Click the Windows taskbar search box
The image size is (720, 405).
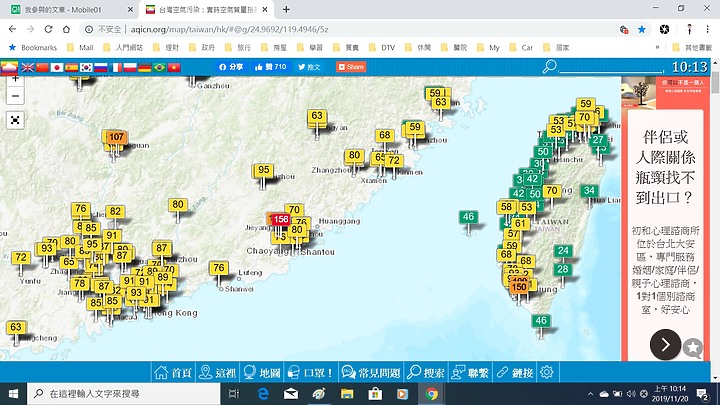point(120,394)
